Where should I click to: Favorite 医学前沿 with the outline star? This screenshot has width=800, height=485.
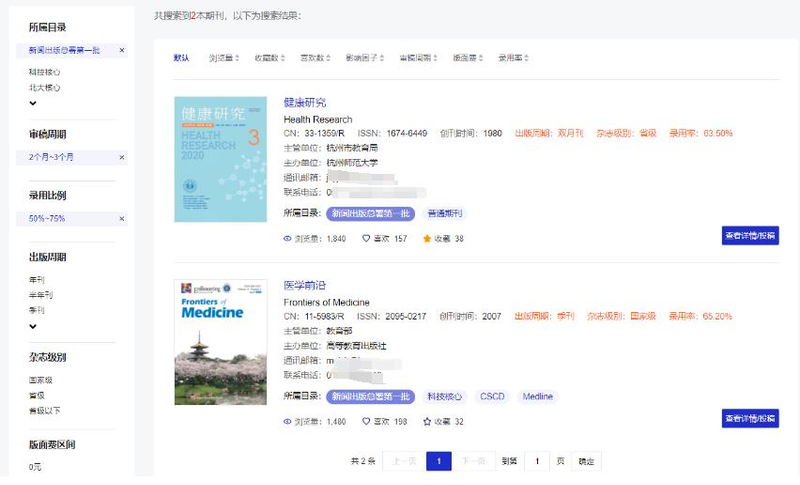click(427, 421)
